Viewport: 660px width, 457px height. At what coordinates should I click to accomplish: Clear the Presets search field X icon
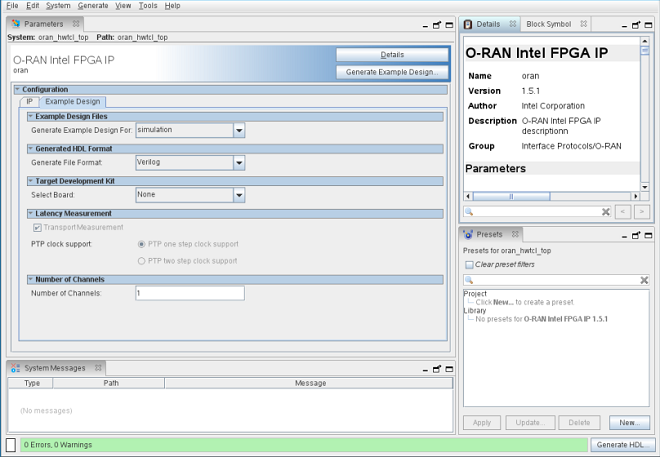pos(644,280)
